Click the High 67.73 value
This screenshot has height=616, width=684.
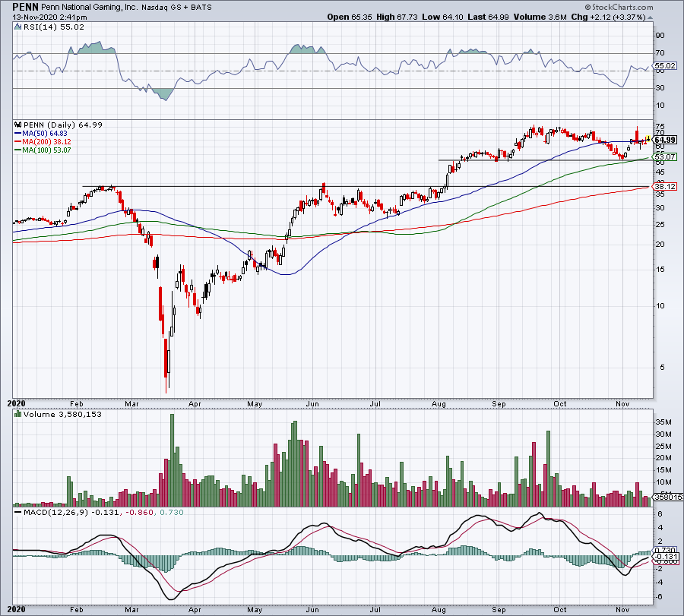(x=397, y=17)
